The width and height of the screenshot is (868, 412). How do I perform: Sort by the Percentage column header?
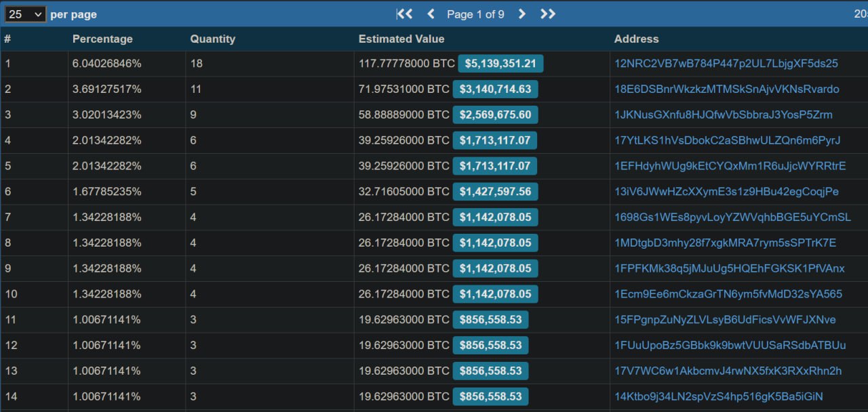click(x=102, y=39)
